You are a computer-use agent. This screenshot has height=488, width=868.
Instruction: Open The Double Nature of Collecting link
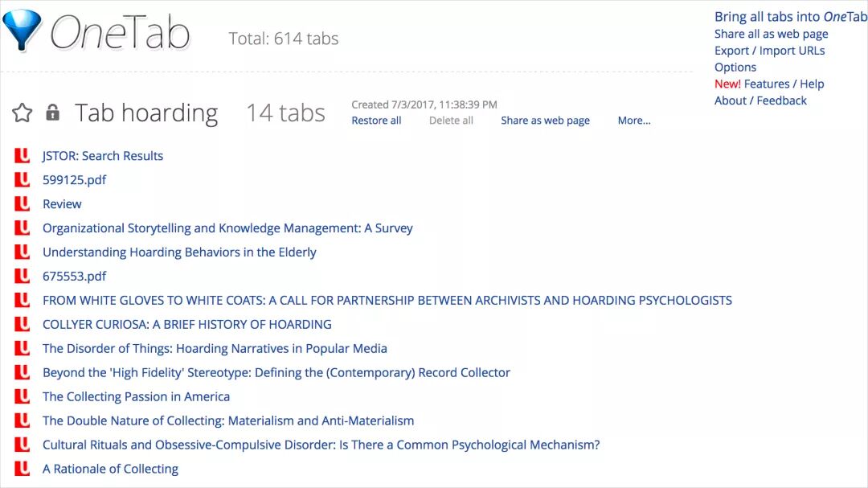228,420
